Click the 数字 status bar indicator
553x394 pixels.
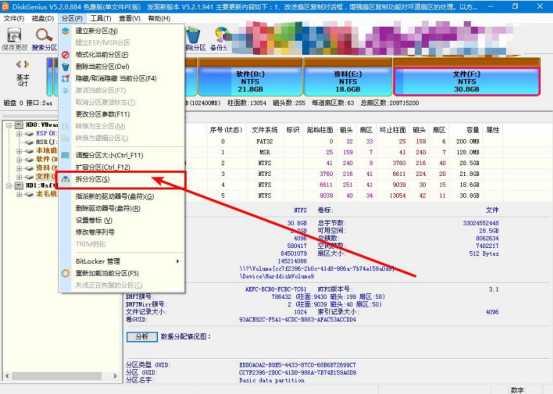pyautogui.click(x=517, y=390)
